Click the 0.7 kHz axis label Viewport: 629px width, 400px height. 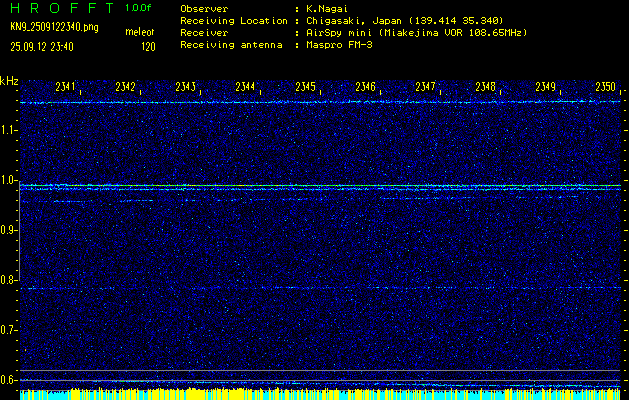[8, 330]
